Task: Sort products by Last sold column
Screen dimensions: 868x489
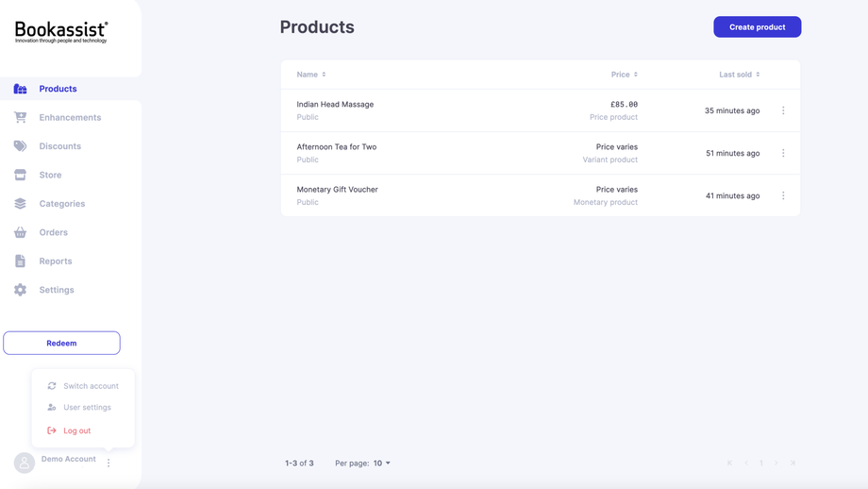Action: tap(739, 75)
